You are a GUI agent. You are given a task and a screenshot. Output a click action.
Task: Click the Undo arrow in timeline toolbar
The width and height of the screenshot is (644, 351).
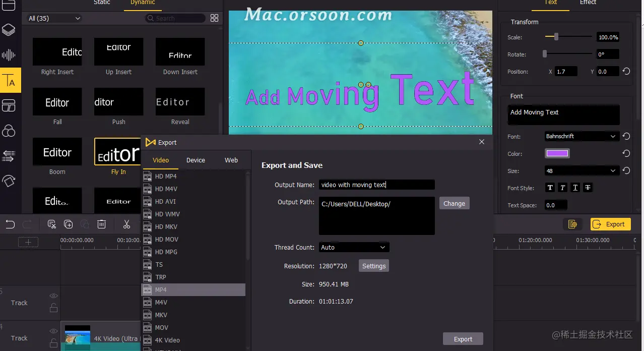[10, 224]
